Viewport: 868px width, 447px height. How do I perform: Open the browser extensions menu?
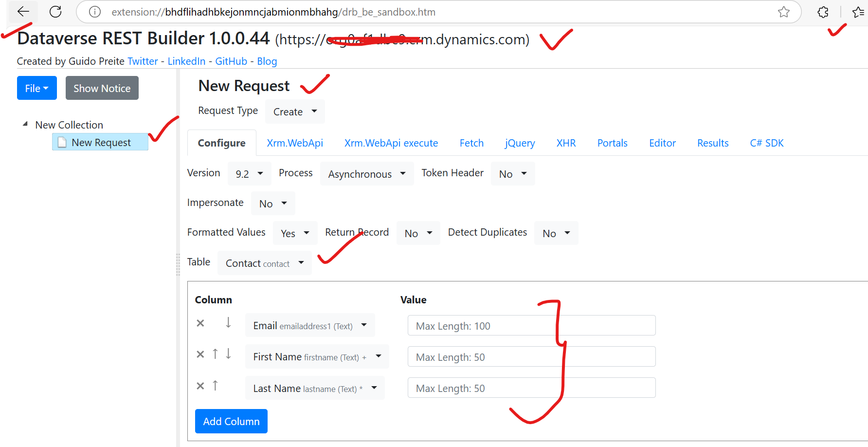[823, 12]
